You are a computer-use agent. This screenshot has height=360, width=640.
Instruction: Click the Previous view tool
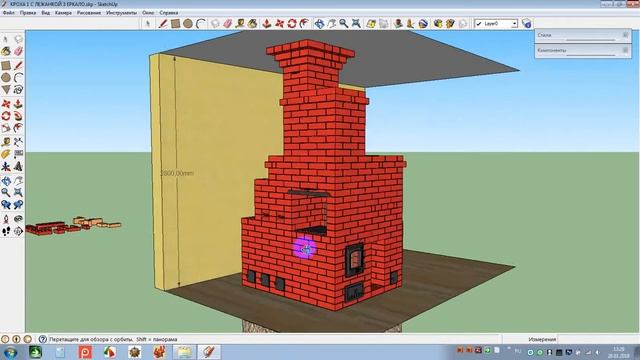6,205
